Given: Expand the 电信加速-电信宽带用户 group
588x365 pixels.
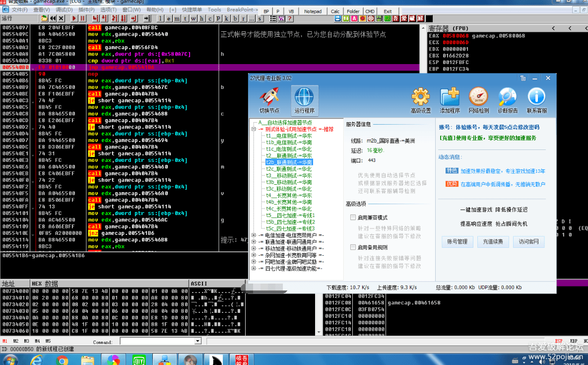Looking at the screenshot, I should [254, 235].
